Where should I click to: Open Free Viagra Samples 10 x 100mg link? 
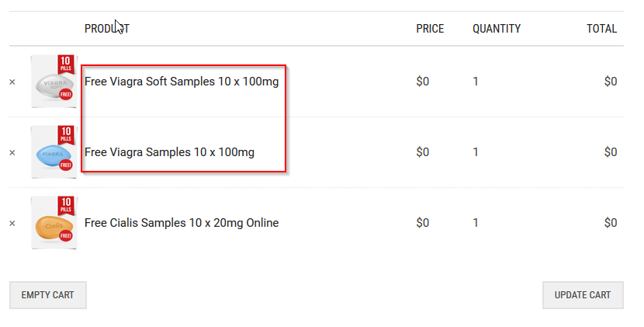(169, 152)
